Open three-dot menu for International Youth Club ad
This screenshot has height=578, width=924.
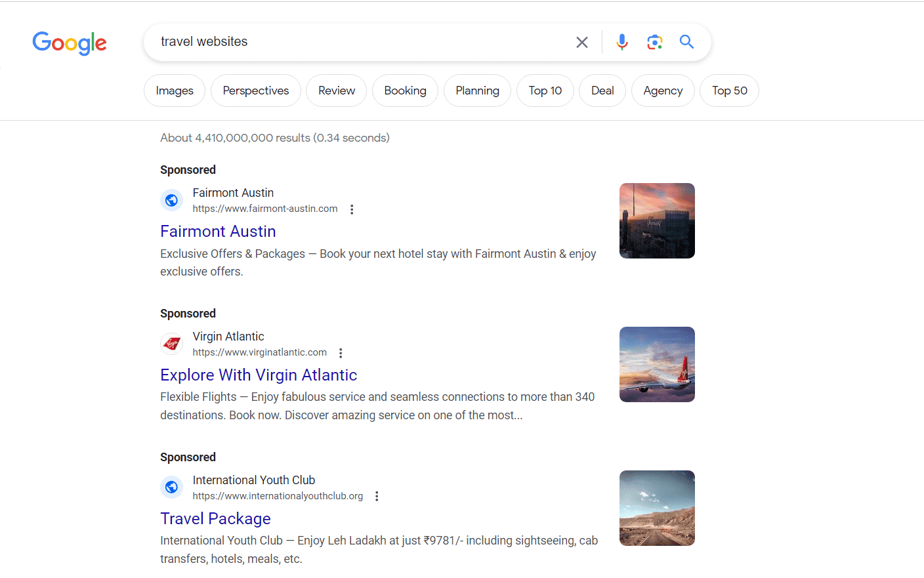(377, 496)
